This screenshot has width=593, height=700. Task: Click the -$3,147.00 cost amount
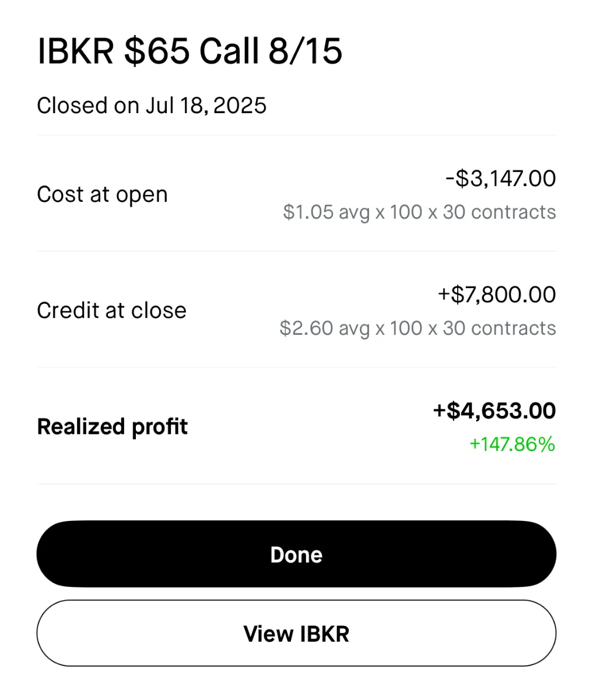click(500, 178)
